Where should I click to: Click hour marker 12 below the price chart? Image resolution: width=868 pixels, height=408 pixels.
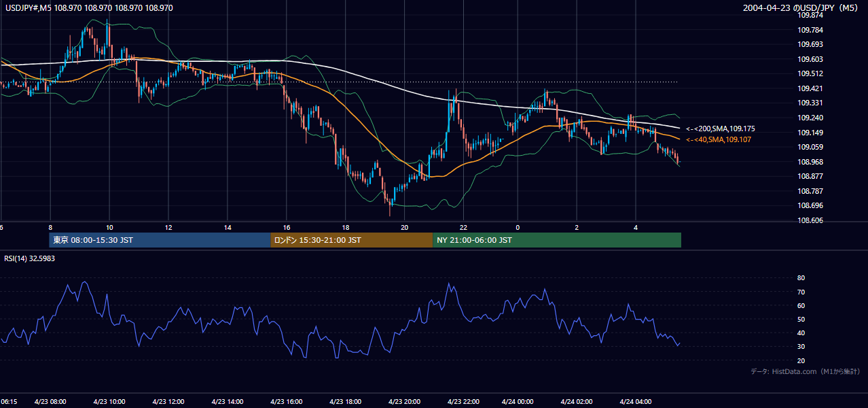[168, 228]
